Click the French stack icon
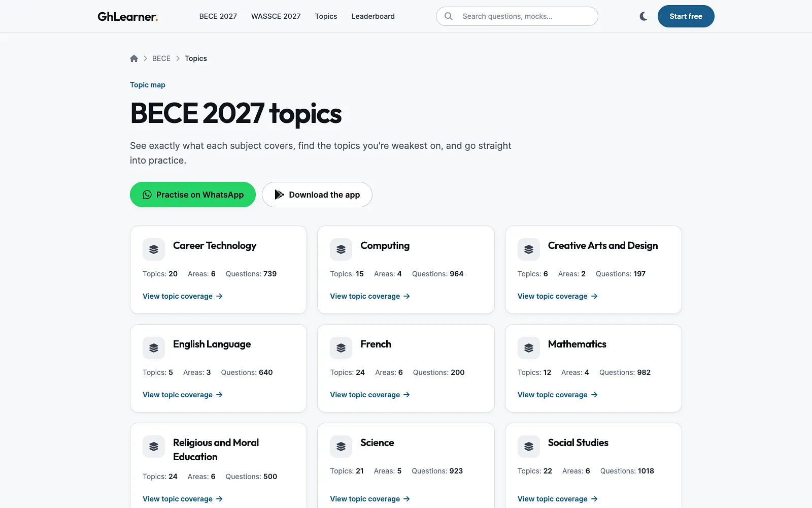The image size is (812, 508). [x=341, y=348]
